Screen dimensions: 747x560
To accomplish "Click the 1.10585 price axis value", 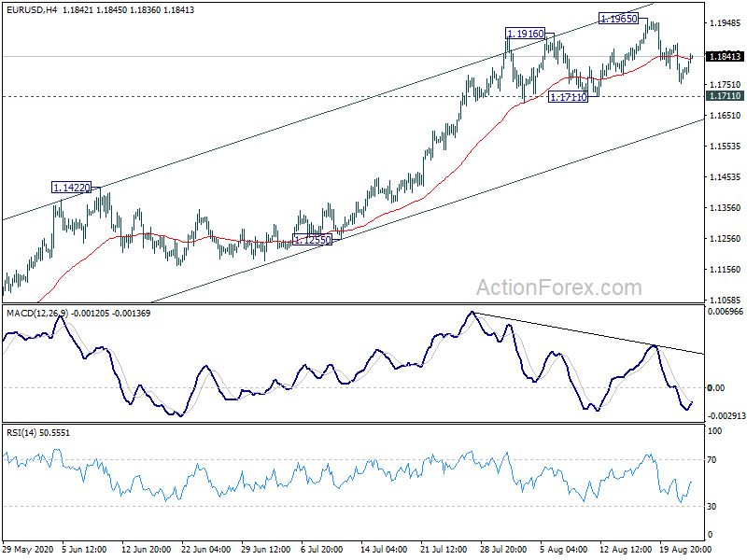I will (x=726, y=300).
